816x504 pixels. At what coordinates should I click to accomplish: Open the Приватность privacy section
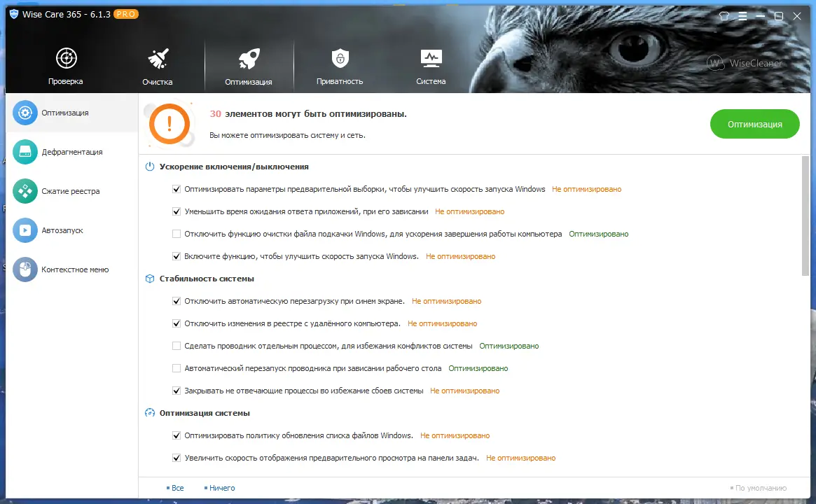(x=340, y=66)
